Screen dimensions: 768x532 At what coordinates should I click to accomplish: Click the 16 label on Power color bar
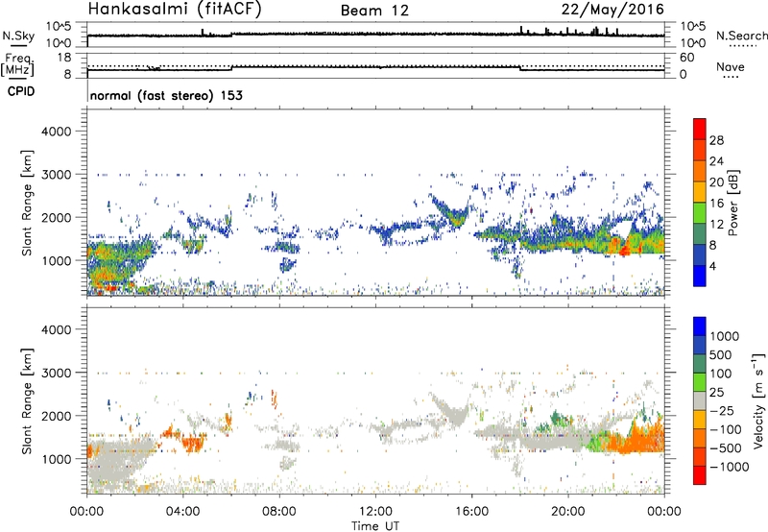(x=716, y=204)
